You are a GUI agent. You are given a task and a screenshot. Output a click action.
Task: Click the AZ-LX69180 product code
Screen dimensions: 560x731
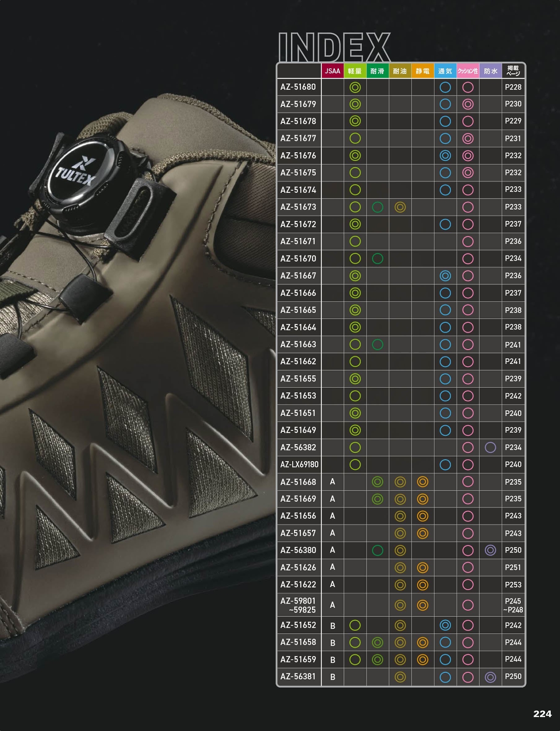pos(299,465)
